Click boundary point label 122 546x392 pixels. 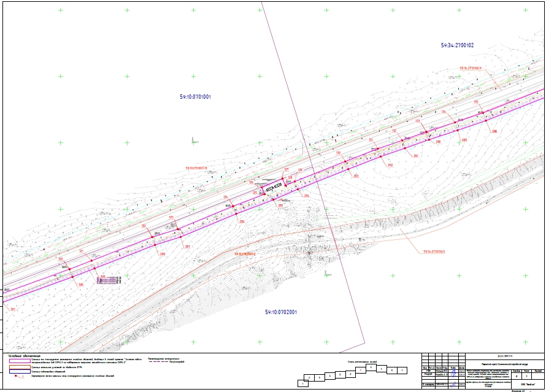[144, 226]
